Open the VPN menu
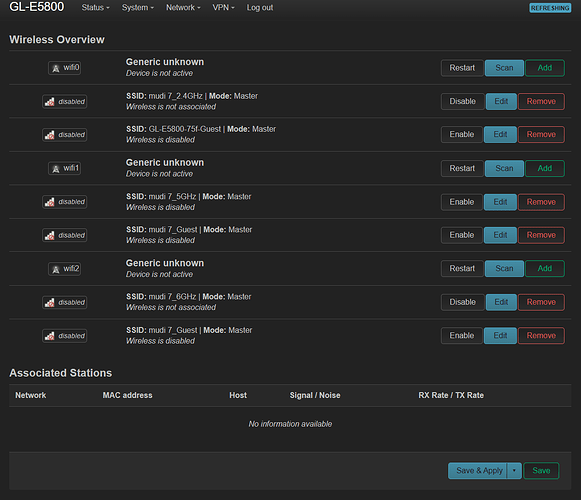 pyautogui.click(x=223, y=7)
